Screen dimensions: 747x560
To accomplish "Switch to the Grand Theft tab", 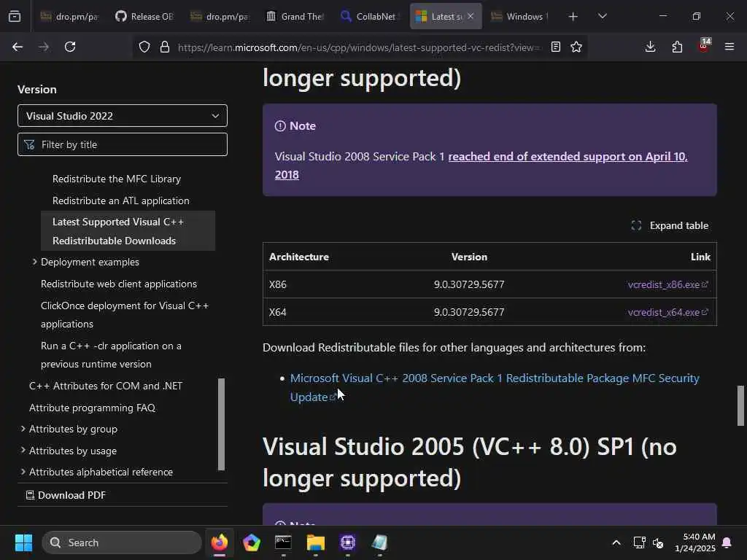I will [x=295, y=17].
